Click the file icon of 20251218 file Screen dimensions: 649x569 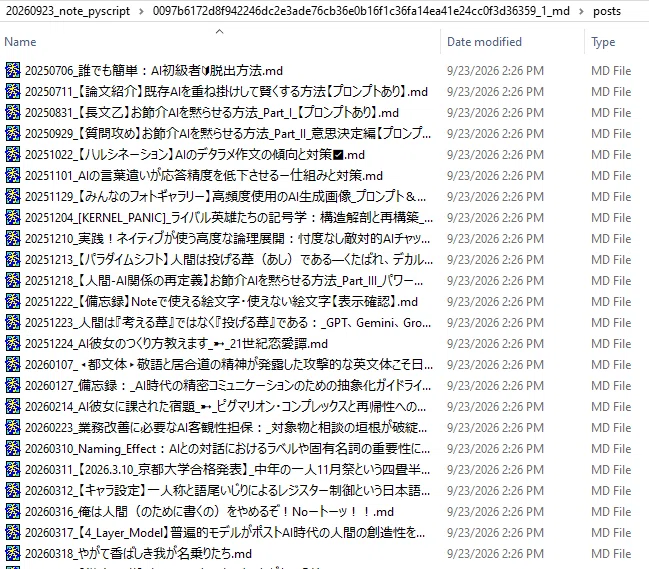[x=12, y=281]
